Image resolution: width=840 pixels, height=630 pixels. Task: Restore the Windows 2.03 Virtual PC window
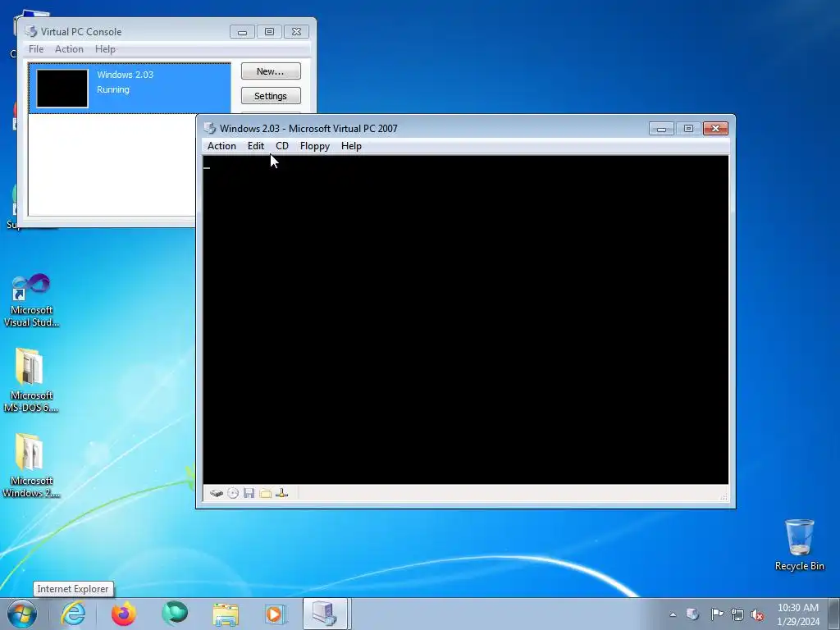688,129
